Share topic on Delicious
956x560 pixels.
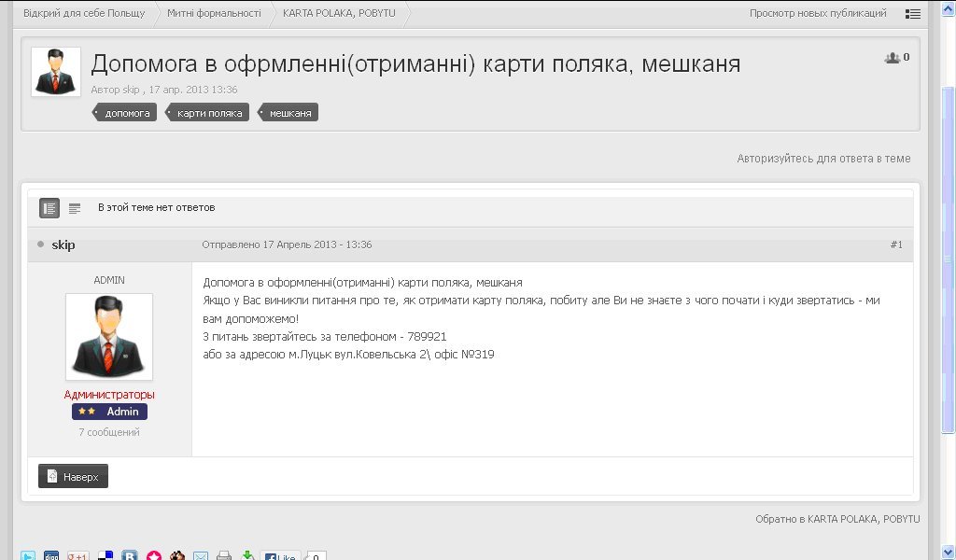105,556
